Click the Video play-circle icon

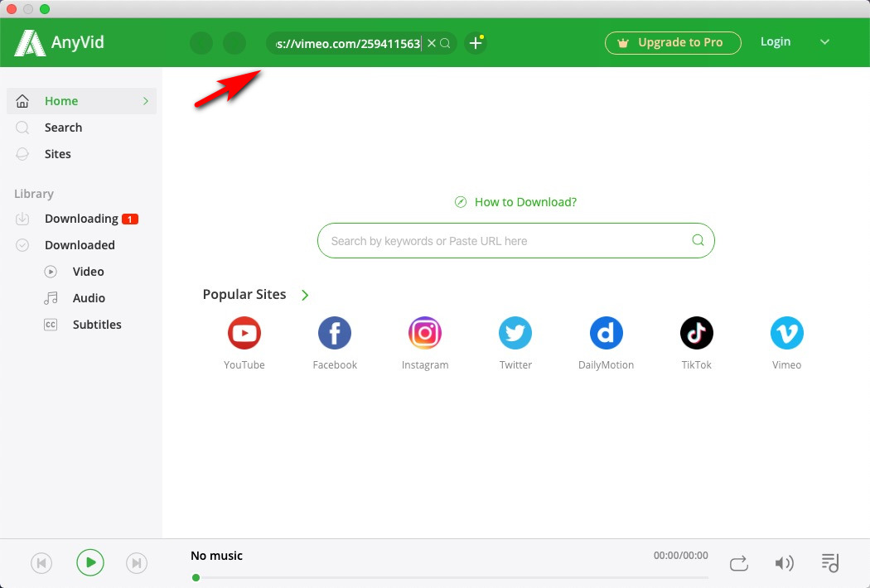(x=51, y=272)
